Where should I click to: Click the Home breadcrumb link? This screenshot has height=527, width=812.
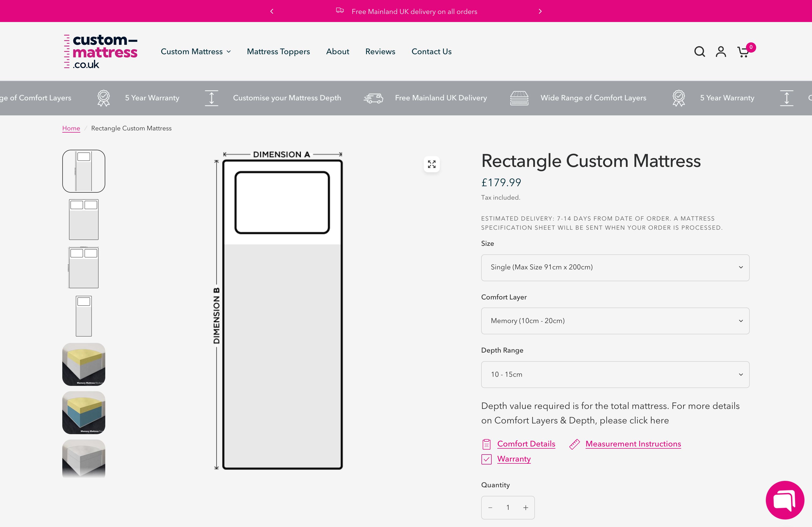[71, 128]
